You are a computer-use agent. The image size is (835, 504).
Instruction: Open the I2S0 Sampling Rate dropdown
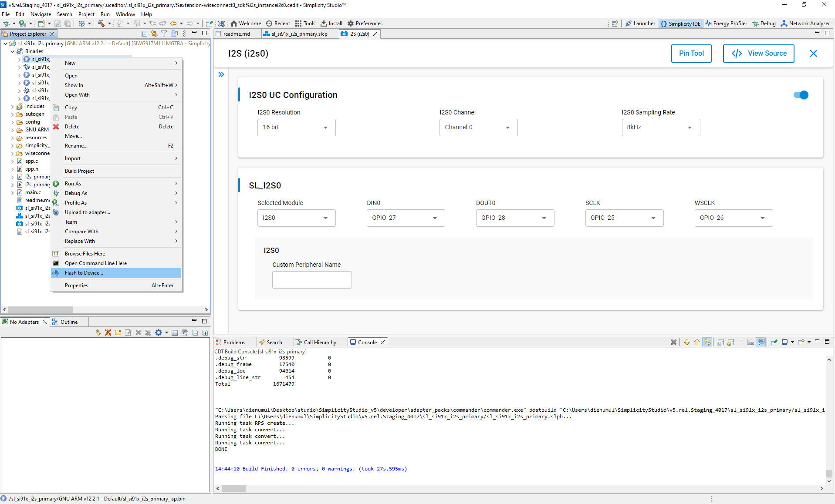click(660, 128)
